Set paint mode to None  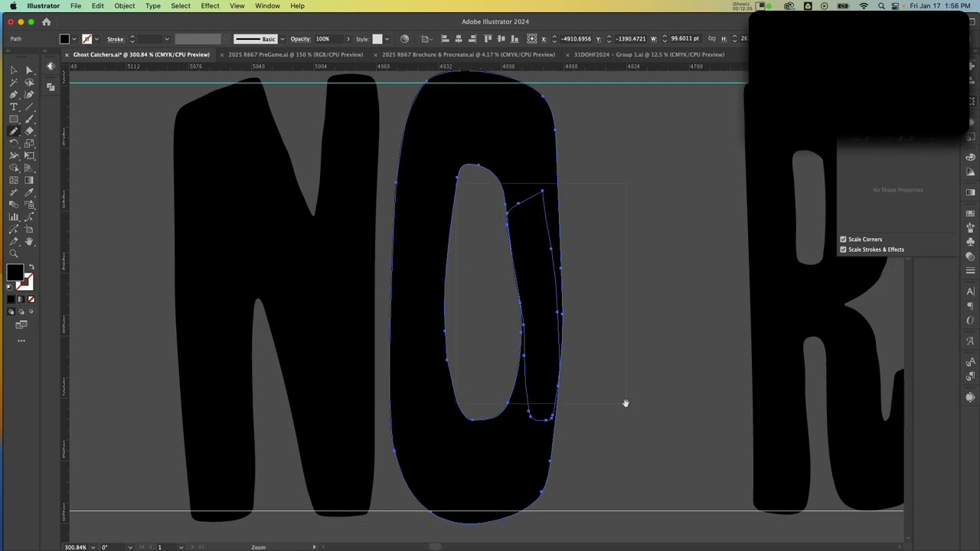(31, 299)
